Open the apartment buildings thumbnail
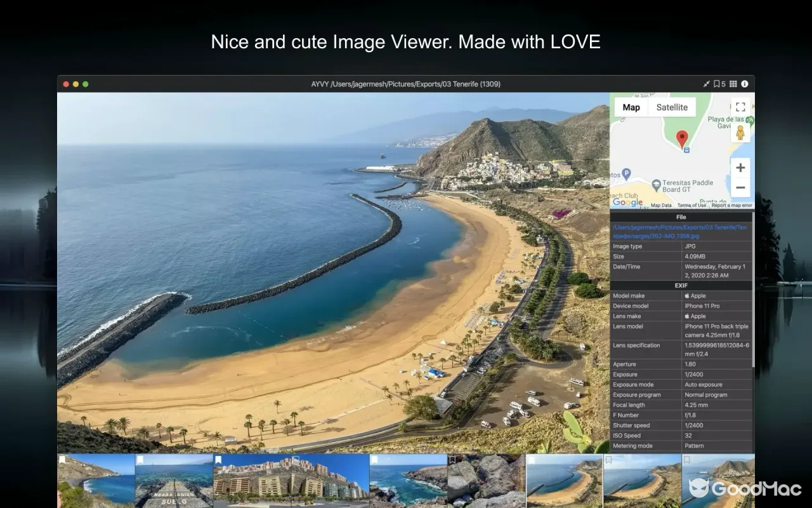The image size is (812, 508). point(291,481)
